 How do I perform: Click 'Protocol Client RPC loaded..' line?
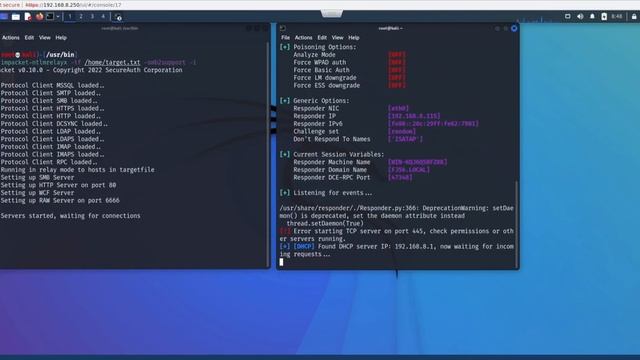click(49, 162)
